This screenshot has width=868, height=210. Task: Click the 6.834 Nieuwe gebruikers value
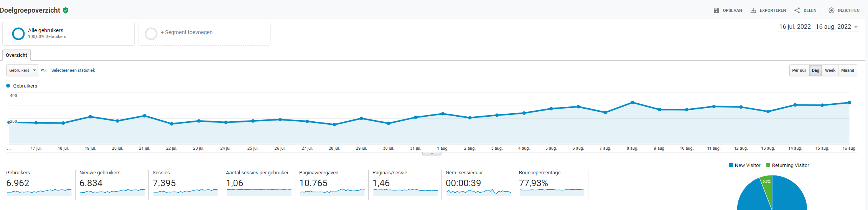[x=91, y=183]
